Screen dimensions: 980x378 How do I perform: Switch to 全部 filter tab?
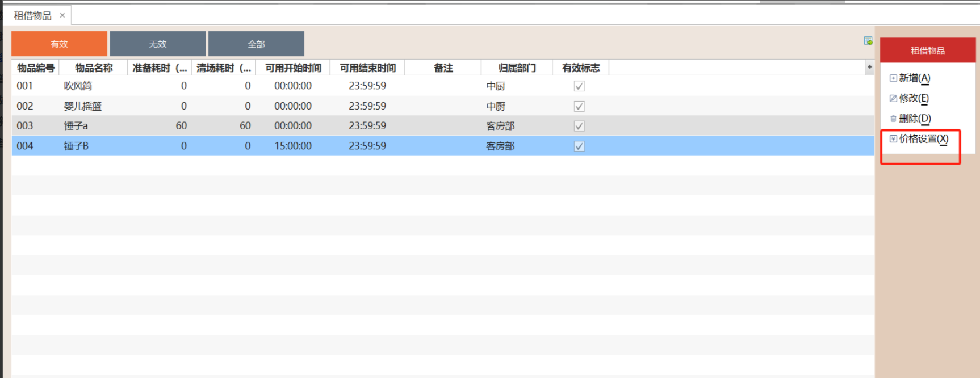click(x=256, y=44)
